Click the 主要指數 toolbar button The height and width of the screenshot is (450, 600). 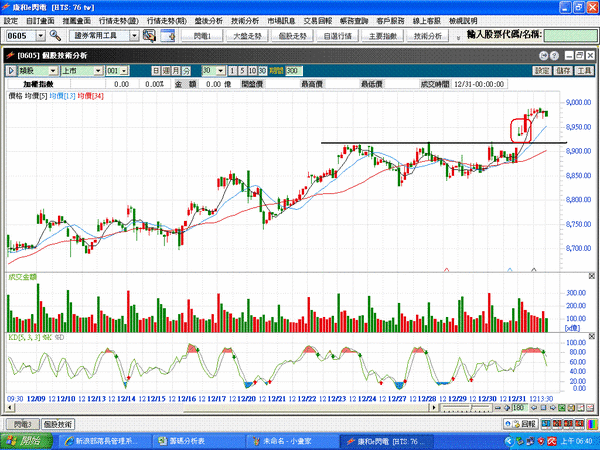[x=383, y=36]
